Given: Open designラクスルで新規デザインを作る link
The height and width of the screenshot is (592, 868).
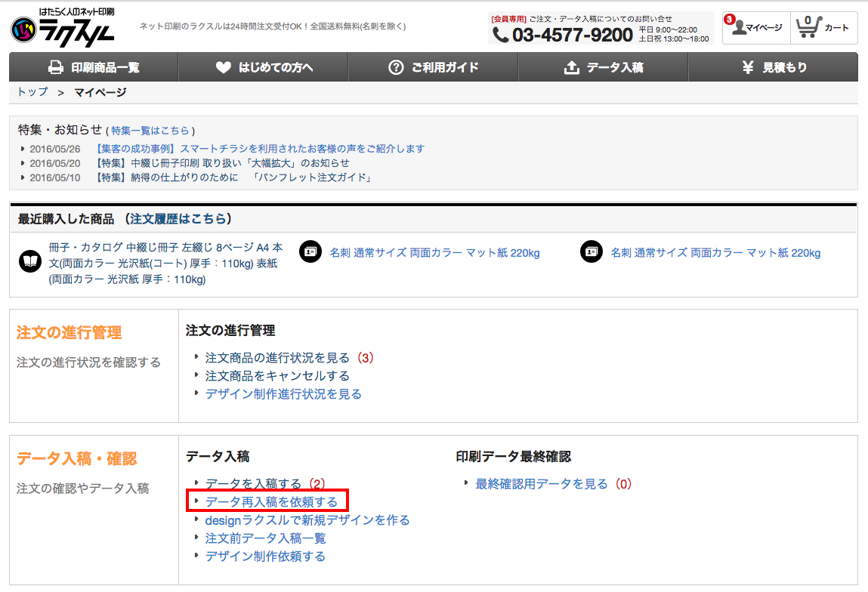Looking at the screenshot, I should (x=307, y=520).
